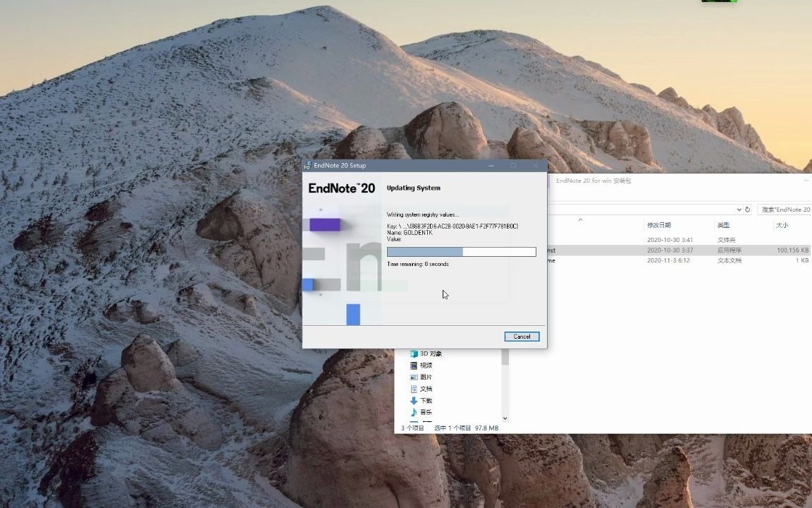Cancel the EndNote 20 installation

[x=522, y=337]
